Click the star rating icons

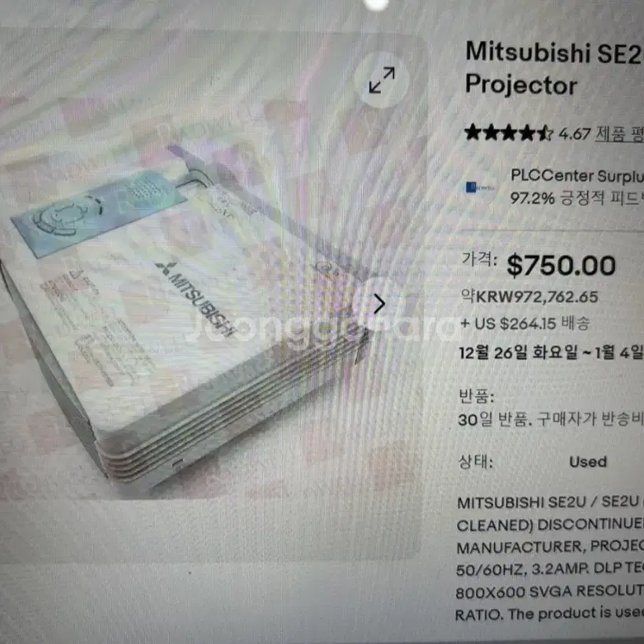(x=509, y=133)
